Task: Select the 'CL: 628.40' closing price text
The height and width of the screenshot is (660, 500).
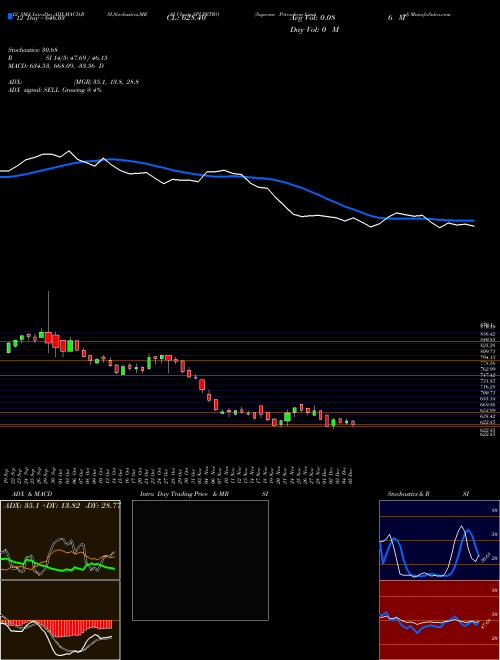Action: [x=185, y=18]
